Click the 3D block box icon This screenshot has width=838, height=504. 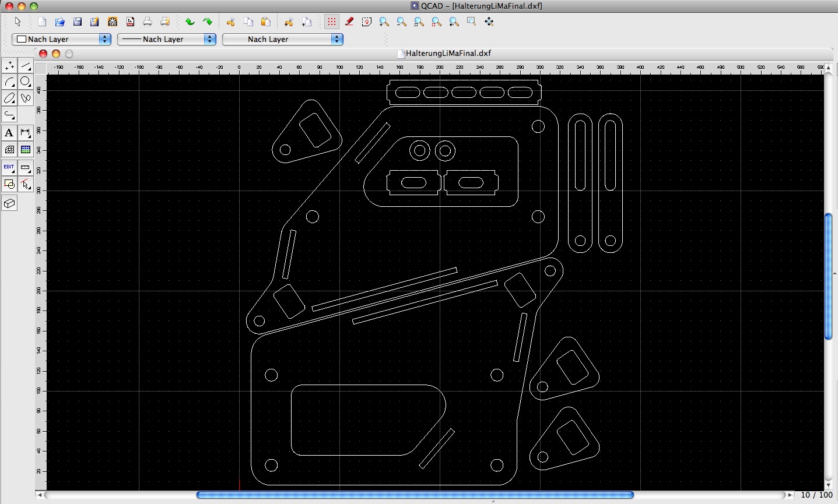9,203
